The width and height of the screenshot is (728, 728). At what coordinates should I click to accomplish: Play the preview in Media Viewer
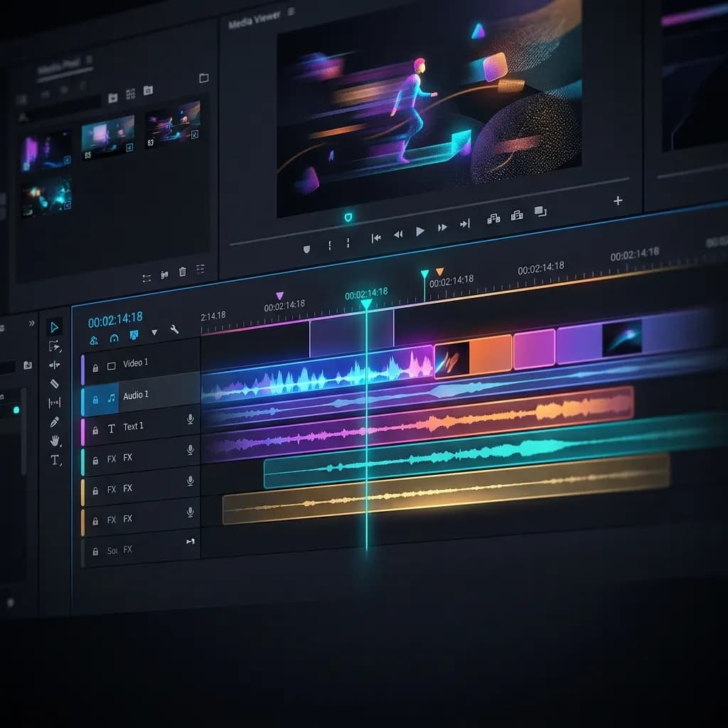(419, 231)
